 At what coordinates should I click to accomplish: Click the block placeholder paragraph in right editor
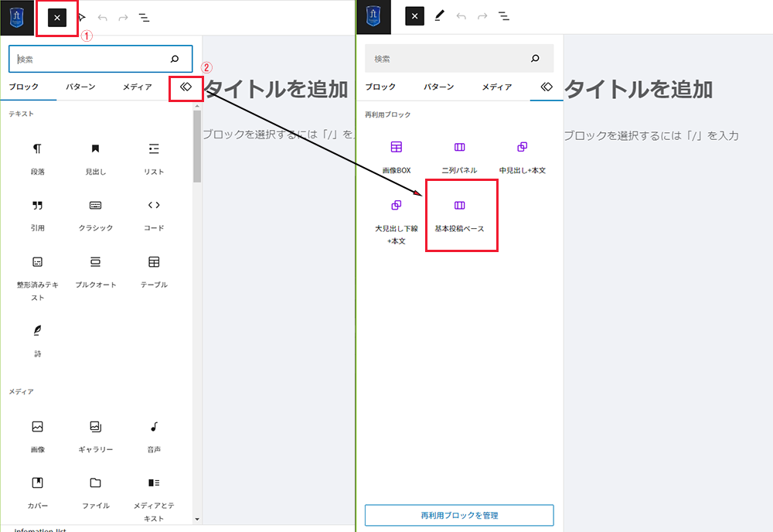click(x=651, y=135)
